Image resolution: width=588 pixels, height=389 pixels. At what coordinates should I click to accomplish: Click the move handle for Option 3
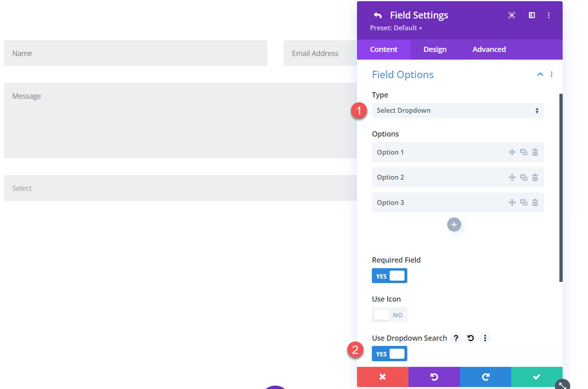(x=512, y=202)
